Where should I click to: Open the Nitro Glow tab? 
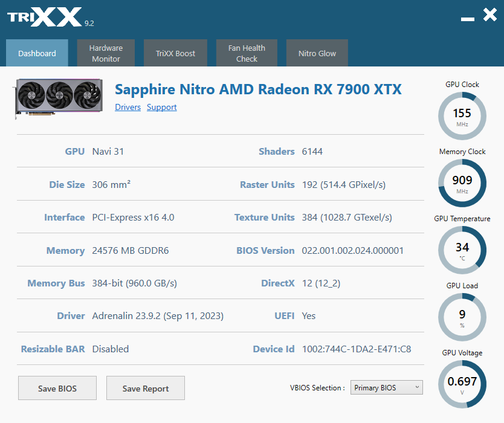tap(317, 53)
